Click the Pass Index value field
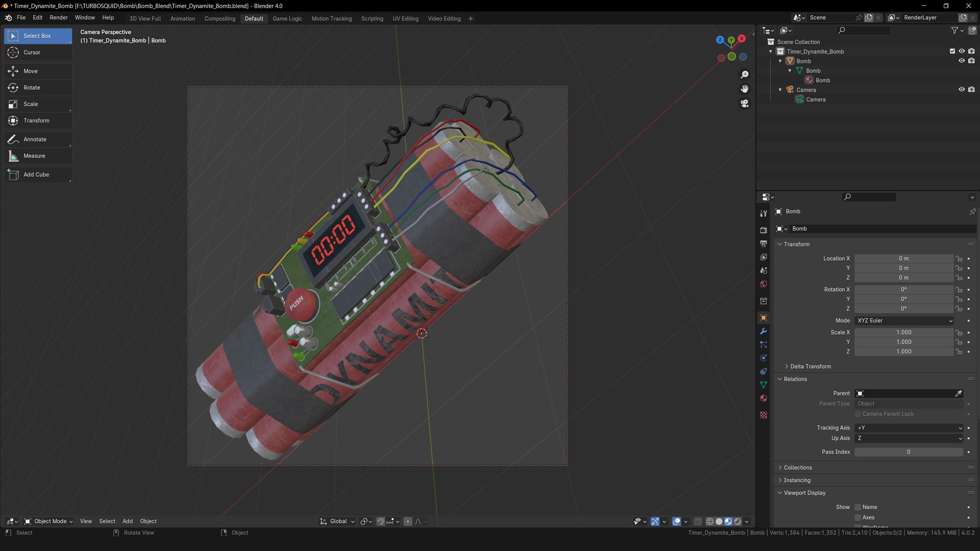980x551 pixels. (x=909, y=452)
